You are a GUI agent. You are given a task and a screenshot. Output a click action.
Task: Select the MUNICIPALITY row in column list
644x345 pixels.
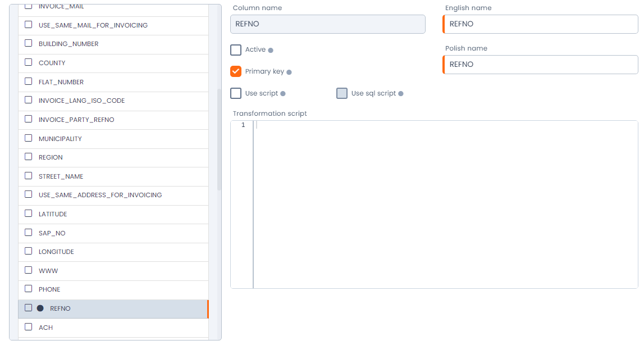pyautogui.click(x=60, y=139)
